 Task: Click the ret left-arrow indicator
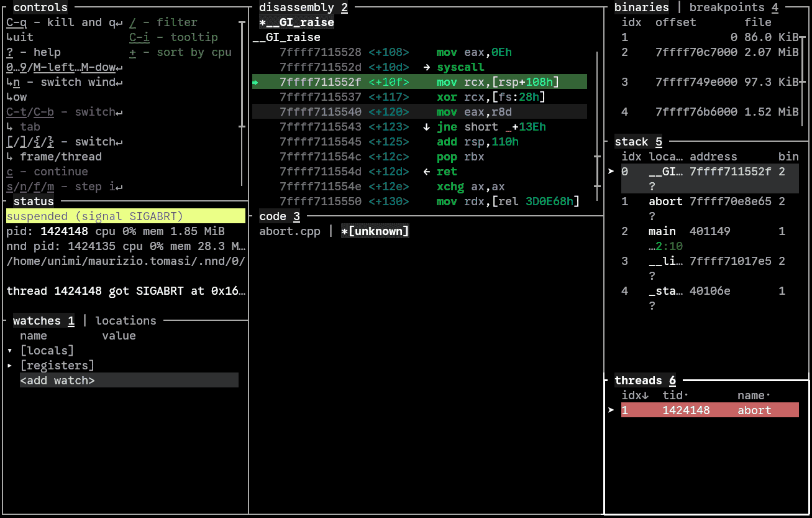coord(426,172)
